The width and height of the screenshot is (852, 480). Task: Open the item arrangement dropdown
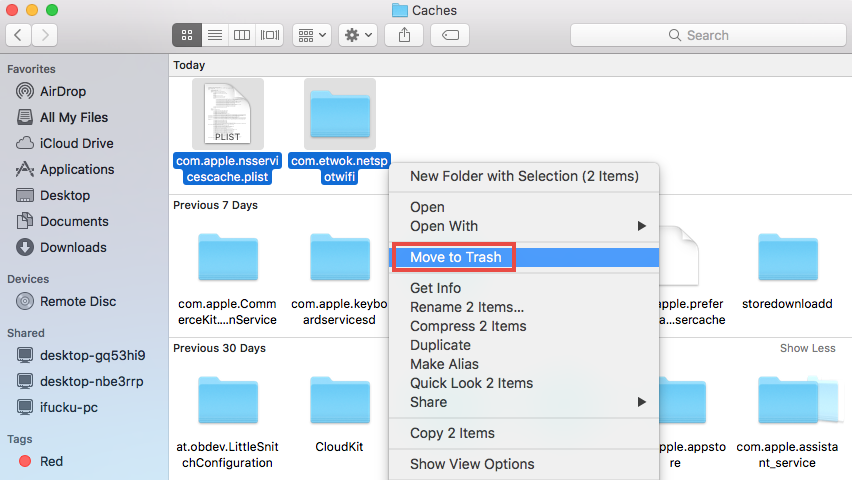pos(312,35)
